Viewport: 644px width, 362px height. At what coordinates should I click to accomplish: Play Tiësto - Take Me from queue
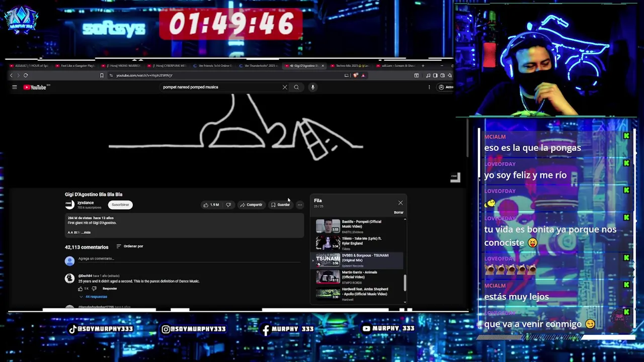click(x=358, y=243)
